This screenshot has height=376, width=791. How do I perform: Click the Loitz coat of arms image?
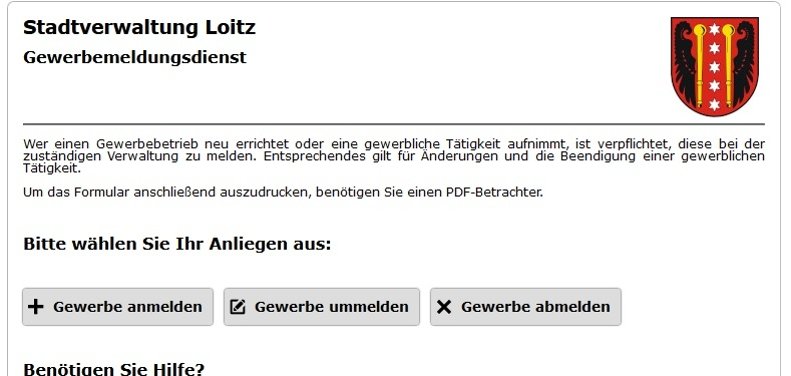tap(714, 66)
